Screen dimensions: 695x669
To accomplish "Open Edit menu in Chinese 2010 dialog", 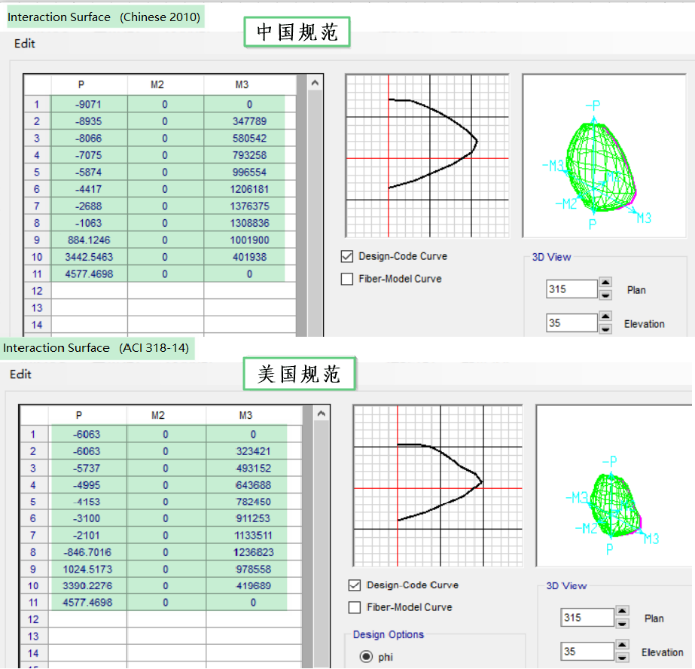I will coord(25,43).
